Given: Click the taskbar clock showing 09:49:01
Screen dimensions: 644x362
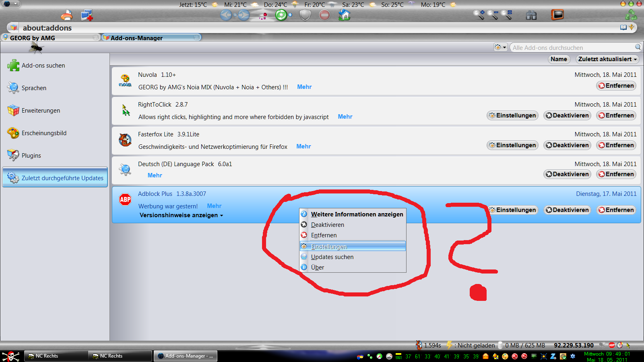Looking at the screenshot, I should [x=607, y=357].
